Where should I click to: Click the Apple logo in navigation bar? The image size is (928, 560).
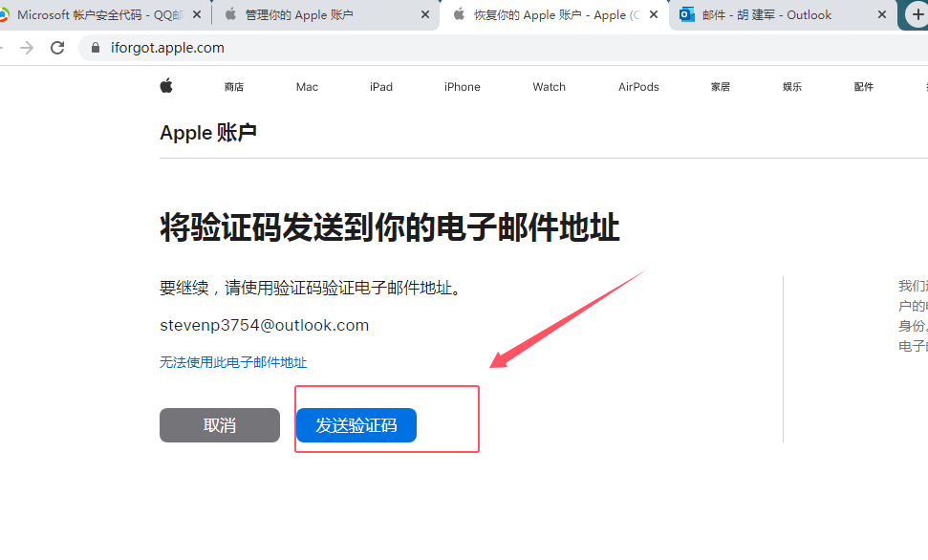pyautogui.click(x=166, y=86)
